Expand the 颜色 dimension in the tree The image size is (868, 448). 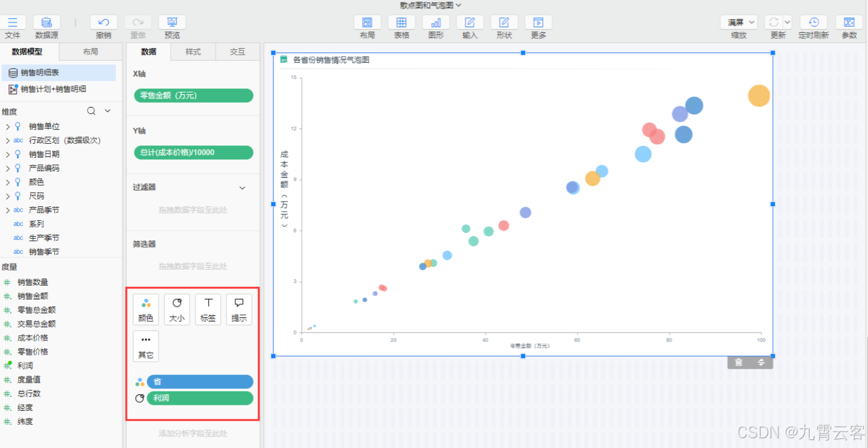pos(7,183)
